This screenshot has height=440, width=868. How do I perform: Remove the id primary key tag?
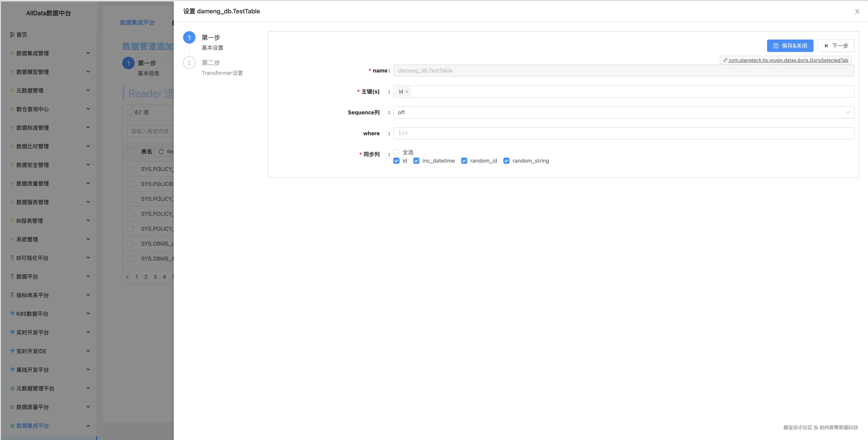[407, 92]
